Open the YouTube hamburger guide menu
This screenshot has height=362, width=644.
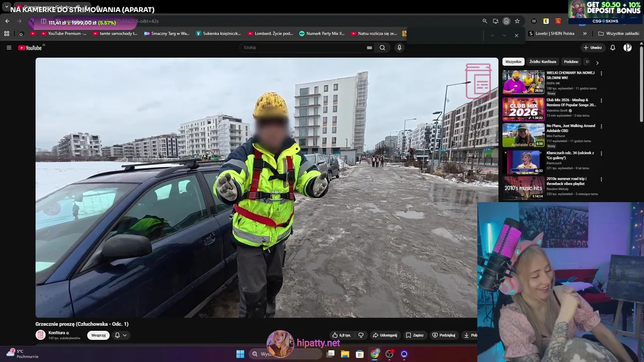point(9,48)
